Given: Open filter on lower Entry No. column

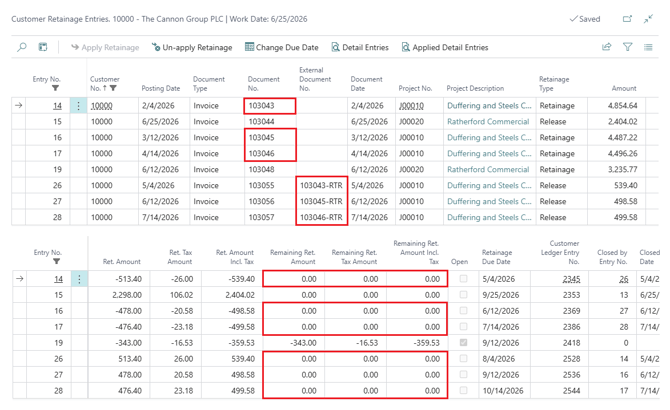Looking at the screenshot, I should tap(56, 261).
